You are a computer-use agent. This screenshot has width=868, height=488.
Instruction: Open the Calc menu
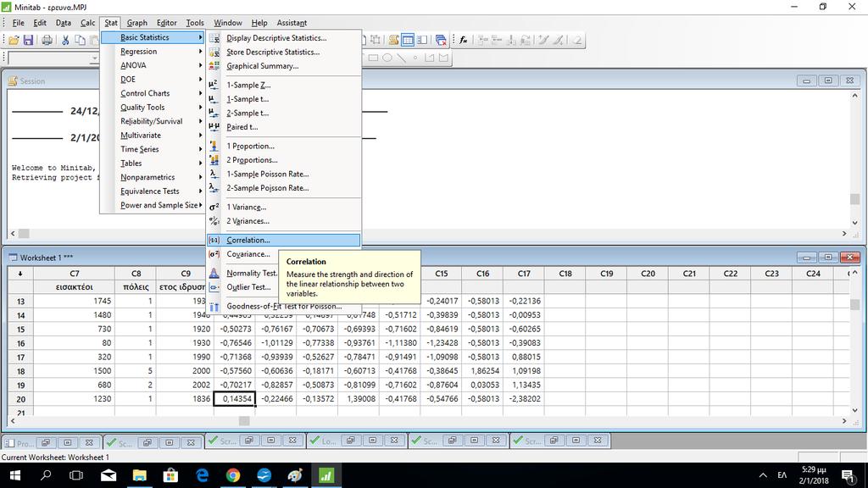coord(88,23)
